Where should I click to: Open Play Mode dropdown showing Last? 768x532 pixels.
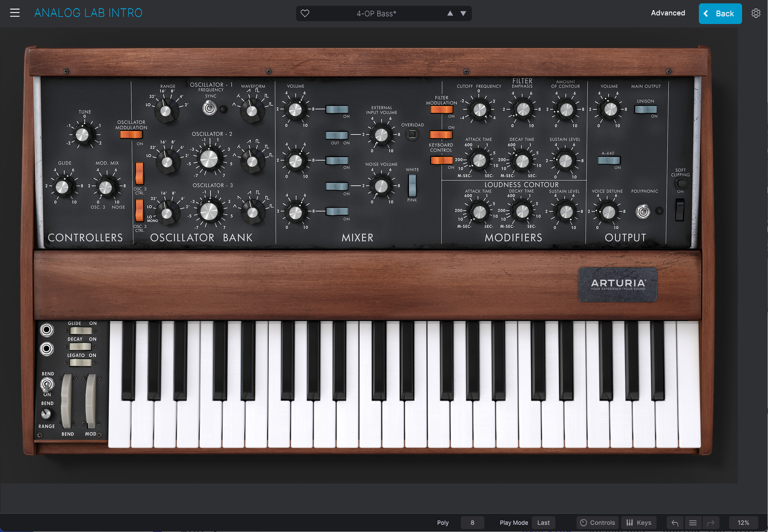(543, 523)
